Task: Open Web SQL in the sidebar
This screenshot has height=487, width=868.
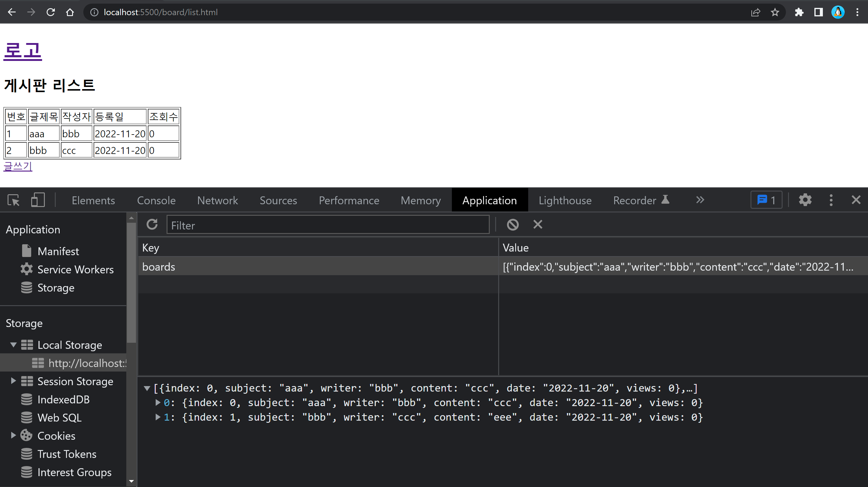Action: pyautogui.click(x=59, y=418)
